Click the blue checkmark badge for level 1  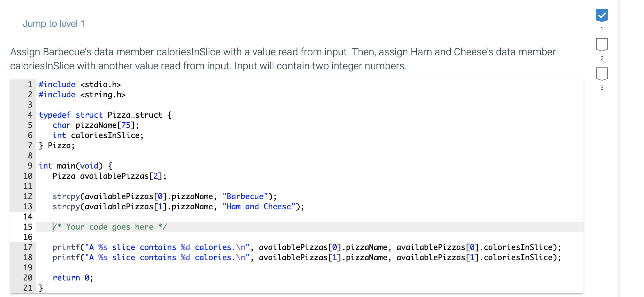click(602, 15)
